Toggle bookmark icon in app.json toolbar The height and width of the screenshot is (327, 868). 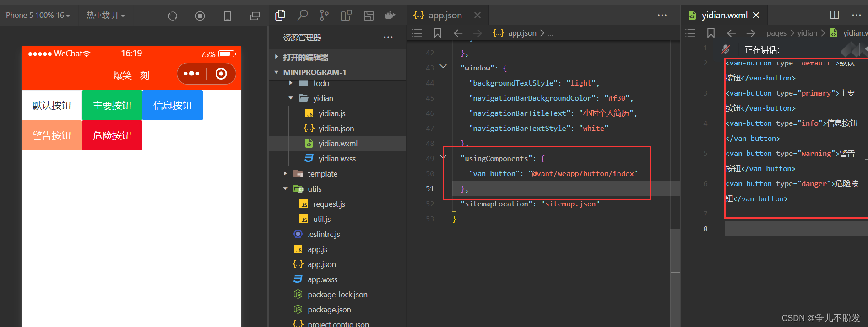(438, 33)
